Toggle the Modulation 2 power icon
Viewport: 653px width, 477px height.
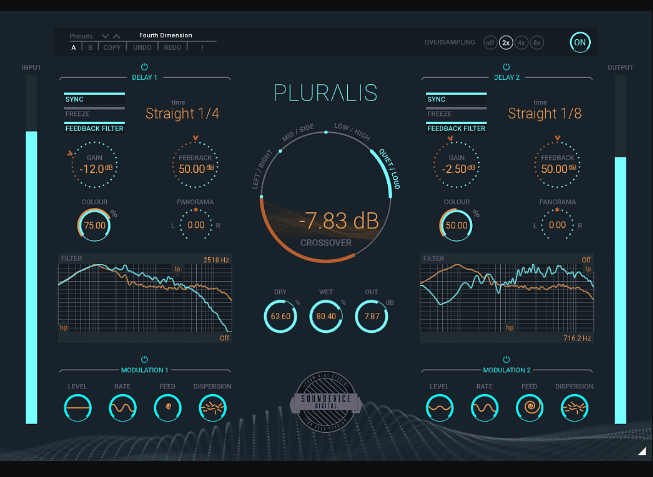click(x=506, y=359)
